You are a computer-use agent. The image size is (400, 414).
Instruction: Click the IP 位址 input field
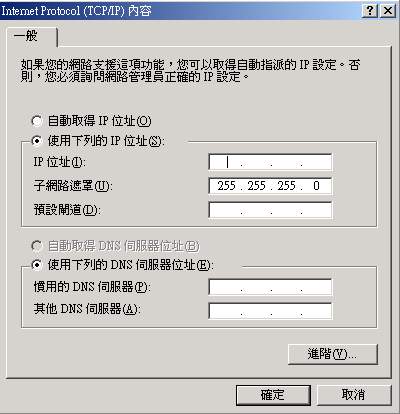(270, 162)
